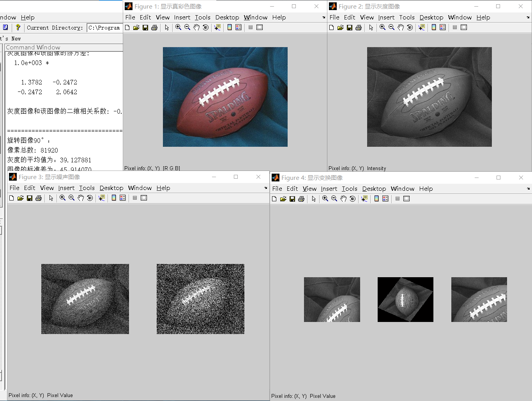Open View menu in Figure 3
The image size is (532, 401).
tap(47, 188)
